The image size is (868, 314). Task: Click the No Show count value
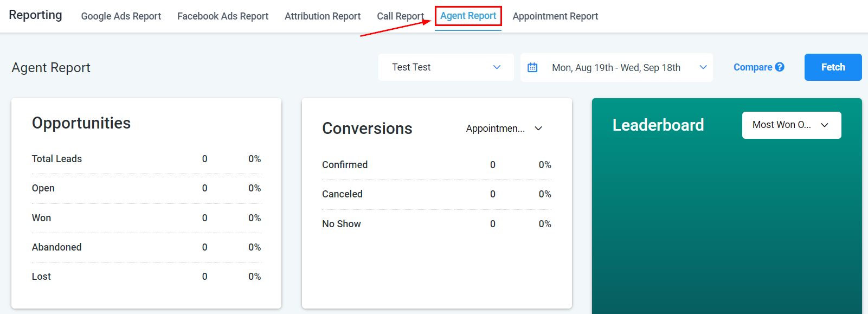coord(493,224)
